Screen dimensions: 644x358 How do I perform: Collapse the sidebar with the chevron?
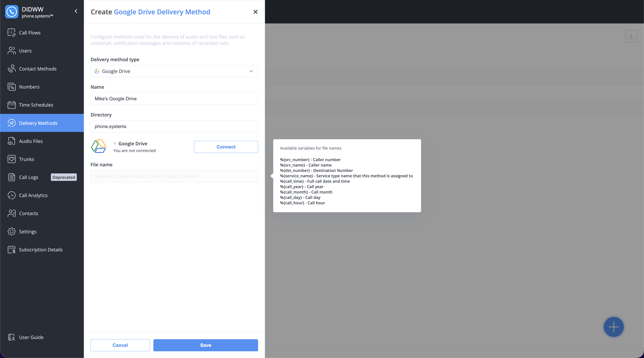coord(76,11)
